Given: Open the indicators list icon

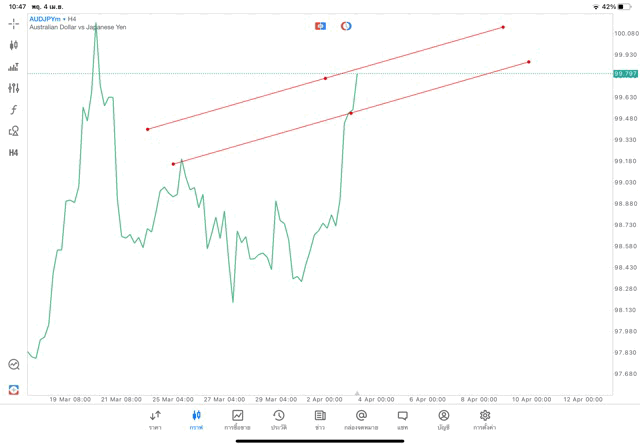Looking at the screenshot, I should coord(14,67).
